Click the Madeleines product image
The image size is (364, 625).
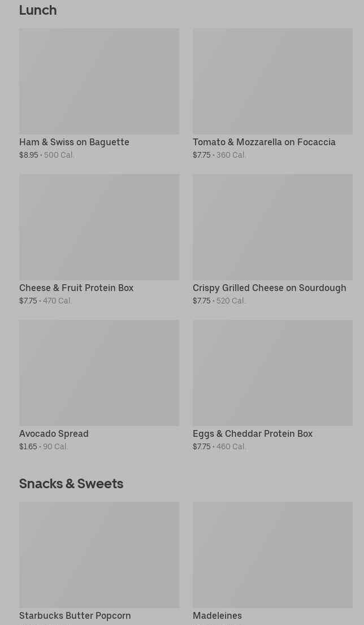[272, 555]
